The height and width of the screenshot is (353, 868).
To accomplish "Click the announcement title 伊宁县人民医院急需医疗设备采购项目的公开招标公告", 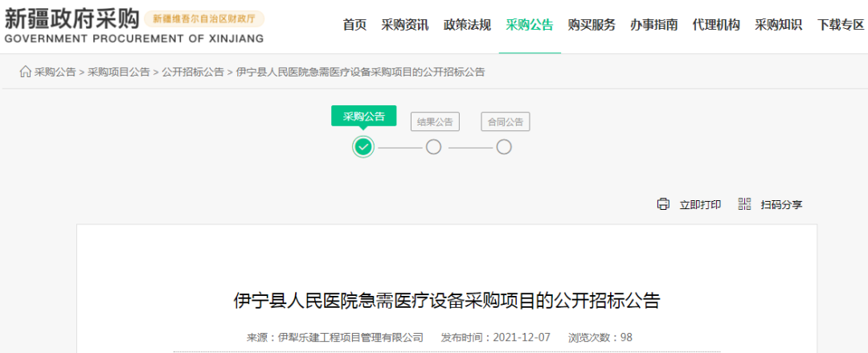I will point(447,301).
